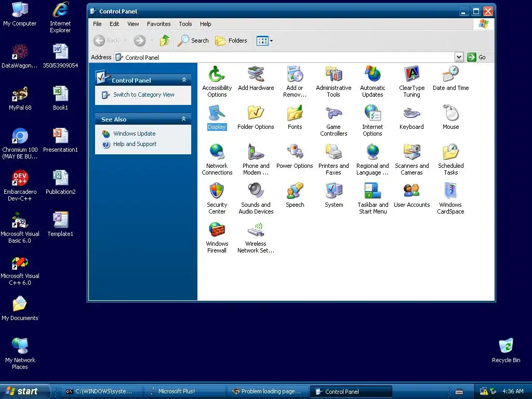Viewport: 532px width, 399px height.
Task: Select Automatic Updates icon
Action: 373,82
